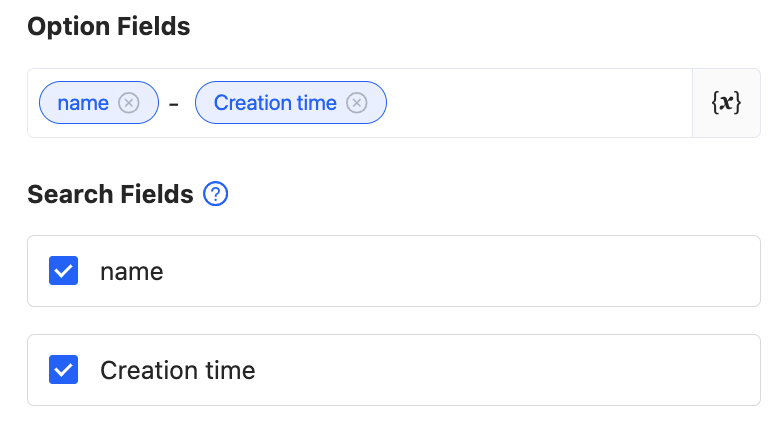Click blank area of Creation time row
Viewport: 778px width, 422px height.
tap(500, 371)
